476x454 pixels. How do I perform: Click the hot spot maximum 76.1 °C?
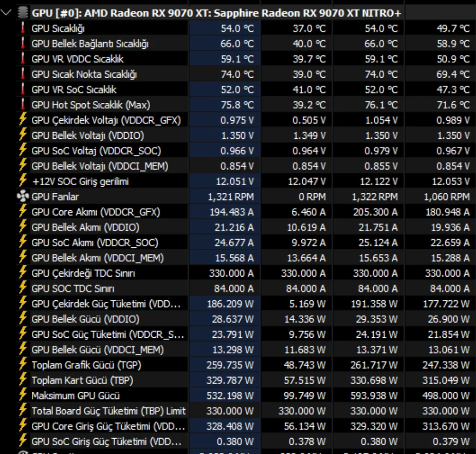point(381,105)
